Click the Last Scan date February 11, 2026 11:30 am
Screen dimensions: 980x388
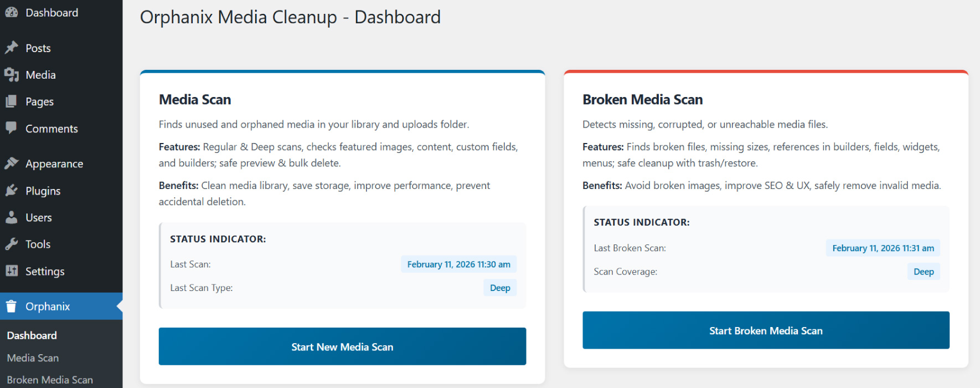point(459,264)
